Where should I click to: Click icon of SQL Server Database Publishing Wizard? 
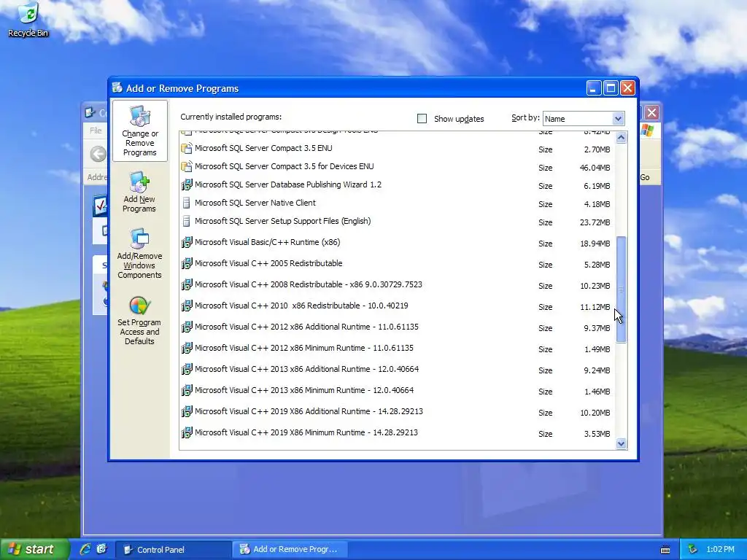[186, 184]
